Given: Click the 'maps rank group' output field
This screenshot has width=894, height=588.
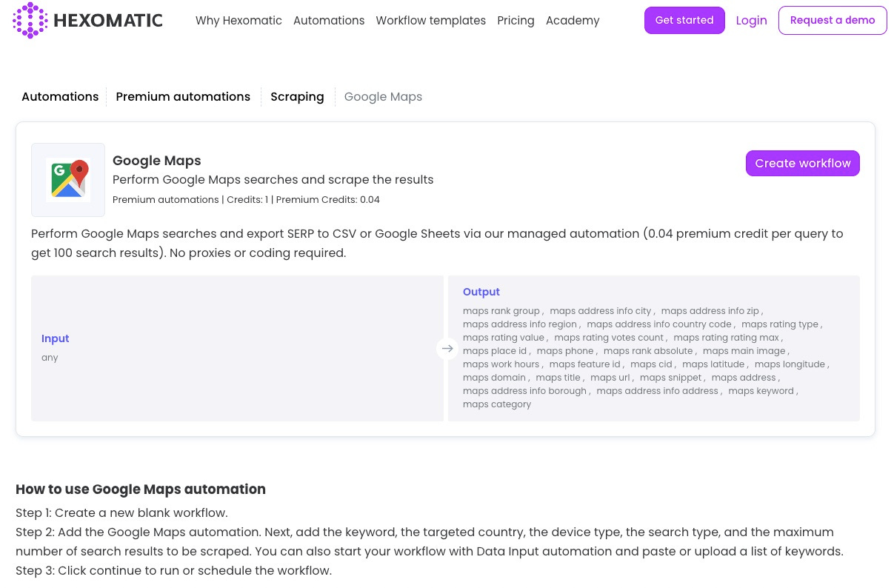Looking at the screenshot, I should tap(501, 311).
